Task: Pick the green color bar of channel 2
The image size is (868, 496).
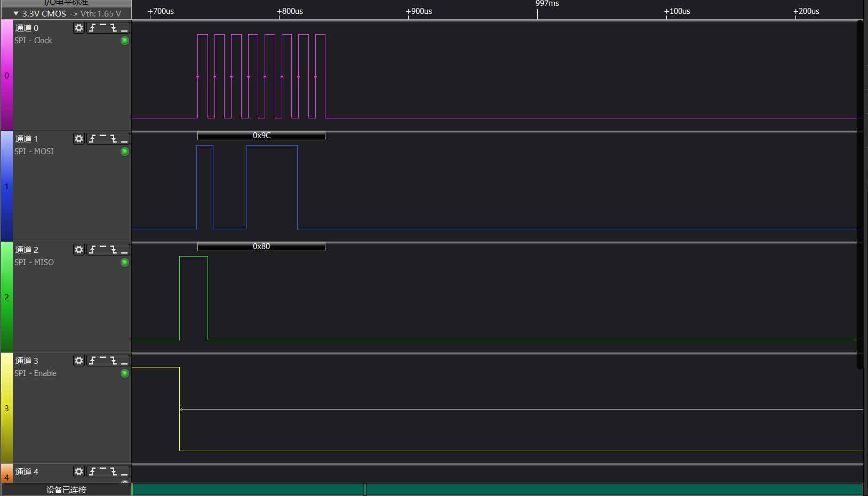Action: point(6,297)
